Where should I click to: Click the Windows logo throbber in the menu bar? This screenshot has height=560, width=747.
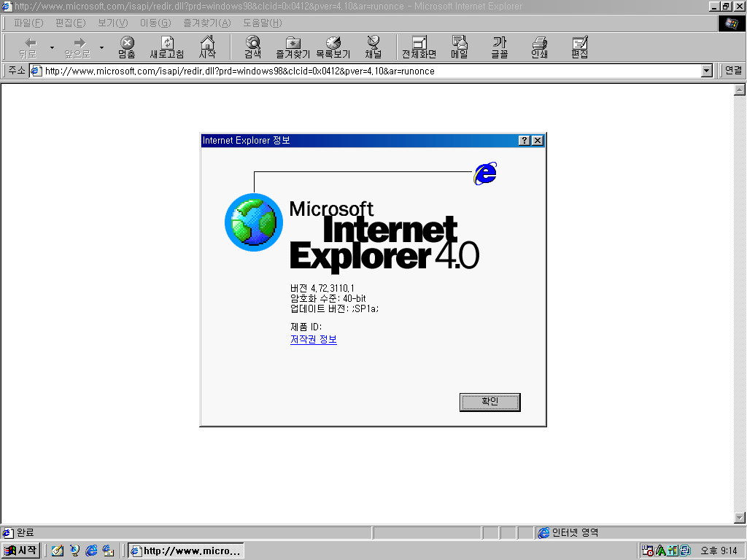tap(731, 23)
